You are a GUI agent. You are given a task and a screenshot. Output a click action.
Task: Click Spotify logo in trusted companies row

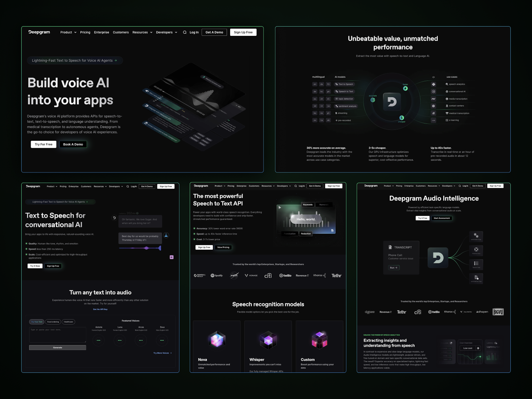tap(217, 276)
